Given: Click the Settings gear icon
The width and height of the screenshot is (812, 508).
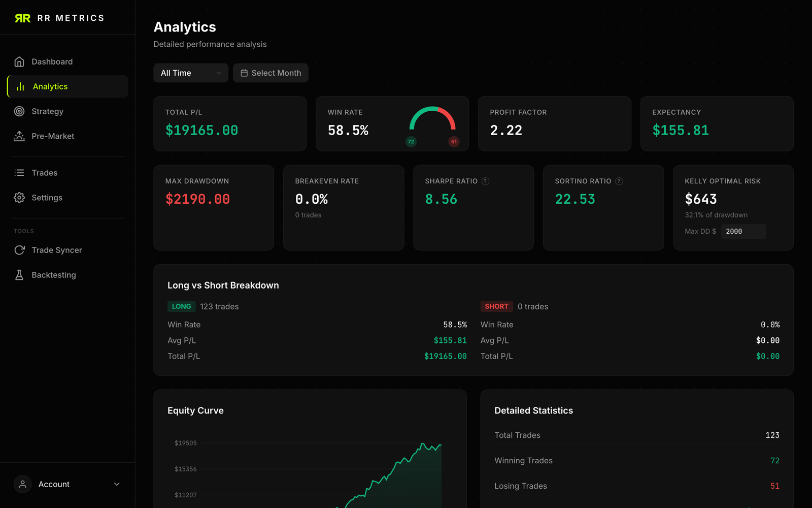Looking at the screenshot, I should coord(19,198).
